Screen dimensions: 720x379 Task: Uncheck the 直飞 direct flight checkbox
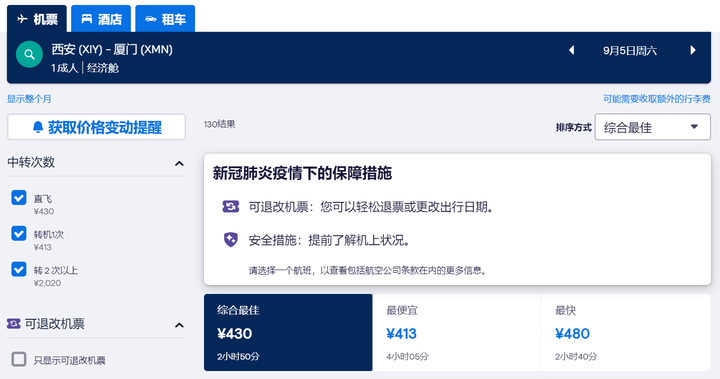(x=19, y=198)
